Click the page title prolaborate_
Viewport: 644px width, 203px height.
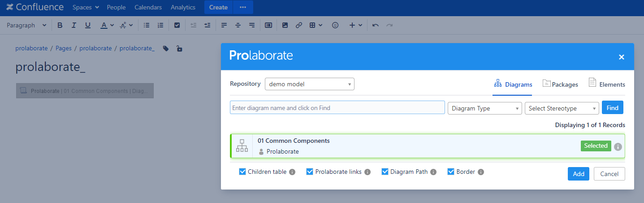pyautogui.click(x=50, y=67)
